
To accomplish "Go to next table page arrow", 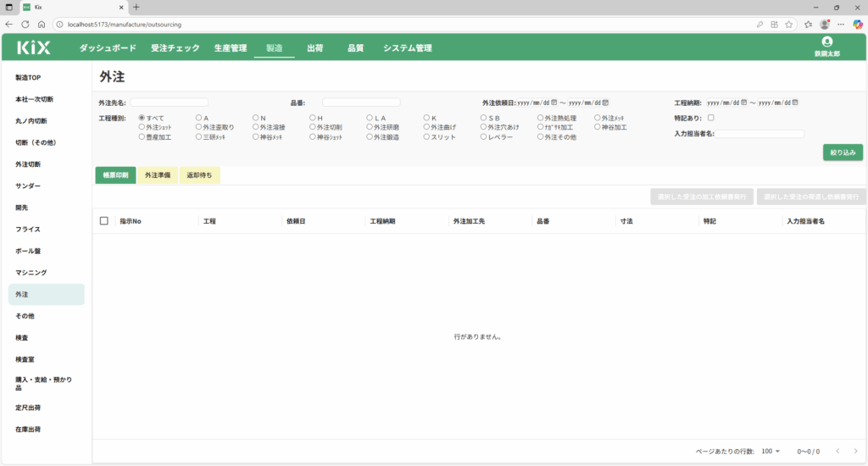I will coord(855,452).
